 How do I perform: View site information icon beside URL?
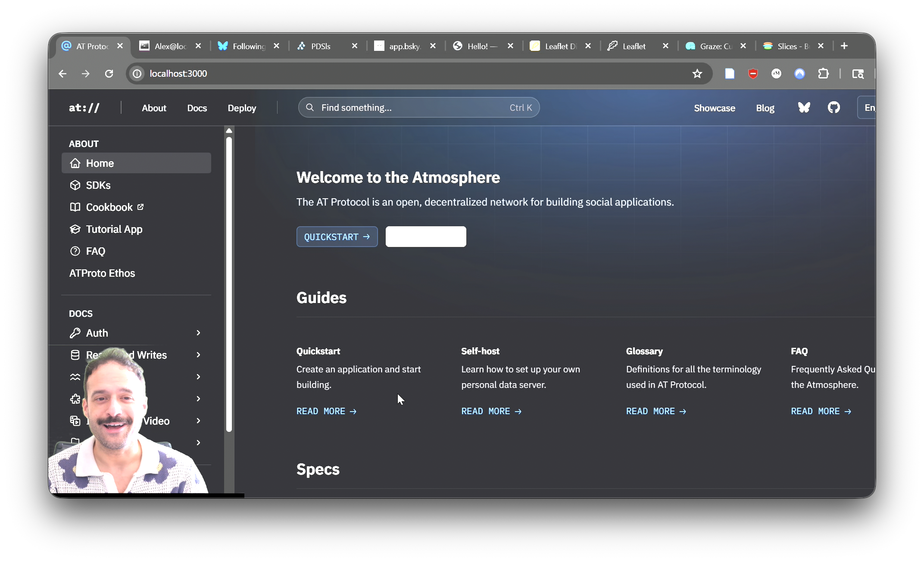click(137, 74)
